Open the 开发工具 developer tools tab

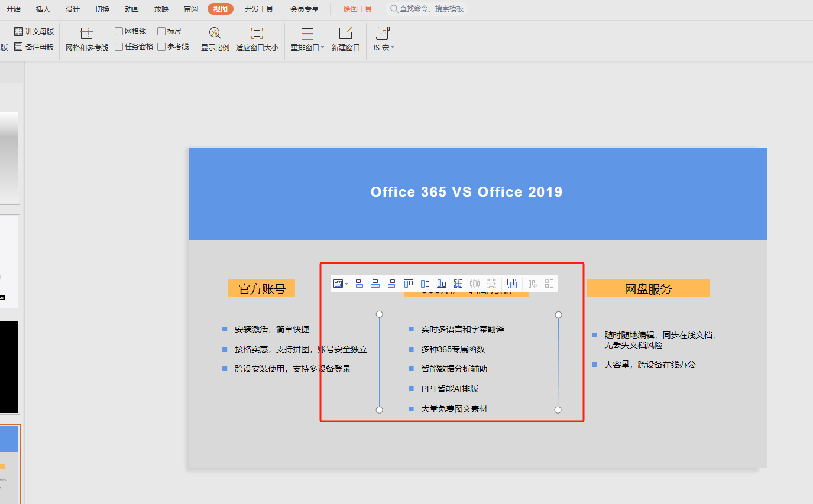pyautogui.click(x=259, y=9)
